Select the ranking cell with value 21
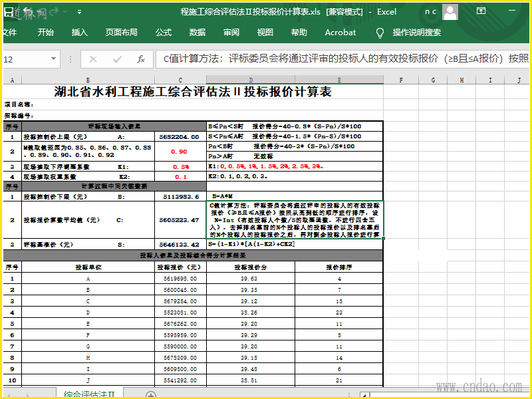Image resolution: width=532 pixels, height=399 pixels. 339,380
